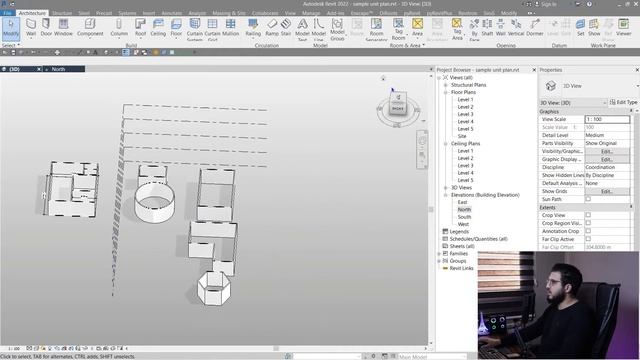Choose the Dormer opening tool

coord(535,28)
